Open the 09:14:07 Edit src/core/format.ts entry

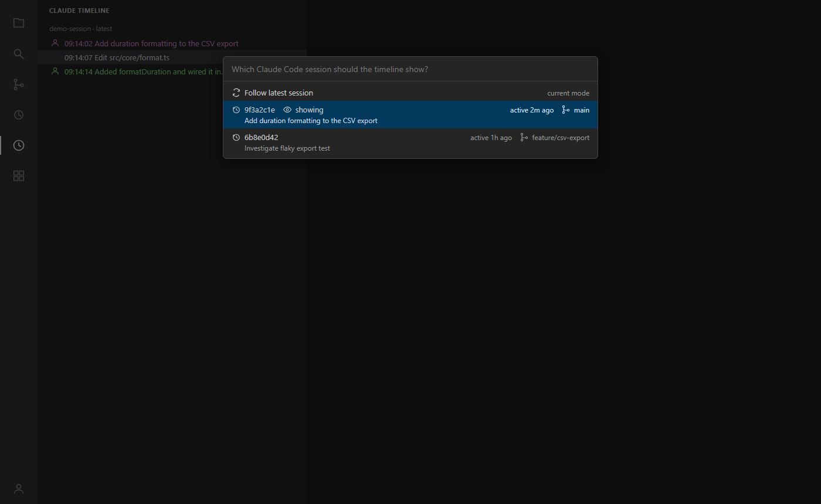tap(172, 57)
